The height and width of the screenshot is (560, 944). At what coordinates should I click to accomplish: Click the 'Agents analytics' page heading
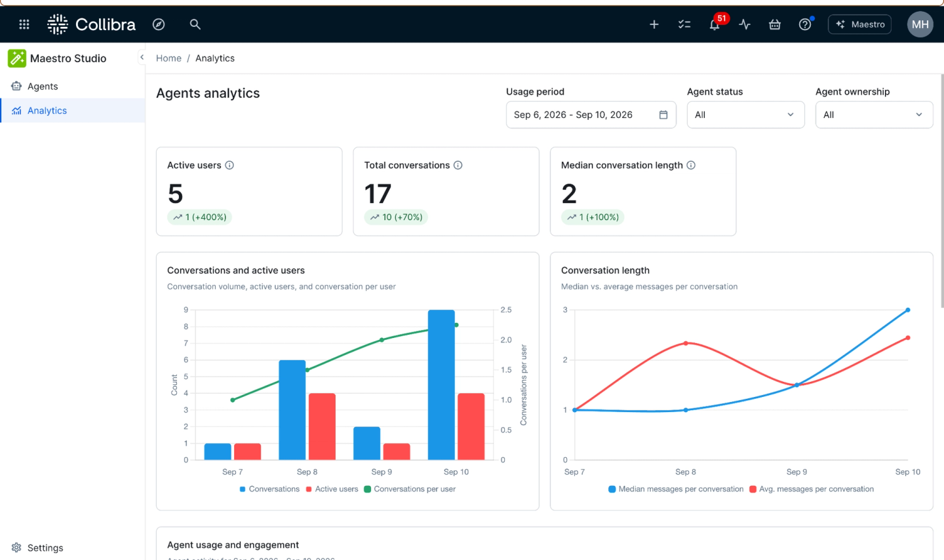click(x=208, y=93)
